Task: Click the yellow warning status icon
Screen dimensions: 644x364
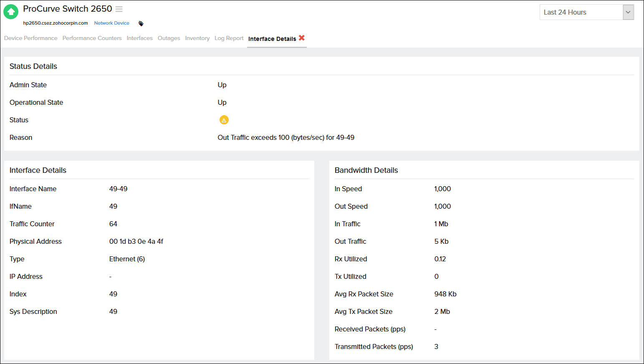Action: [224, 120]
